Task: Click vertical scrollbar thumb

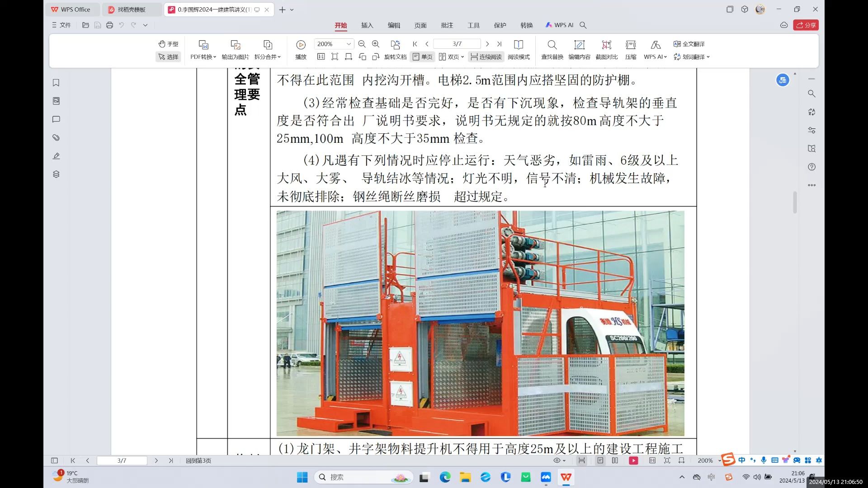Action: [x=795, y=202]
